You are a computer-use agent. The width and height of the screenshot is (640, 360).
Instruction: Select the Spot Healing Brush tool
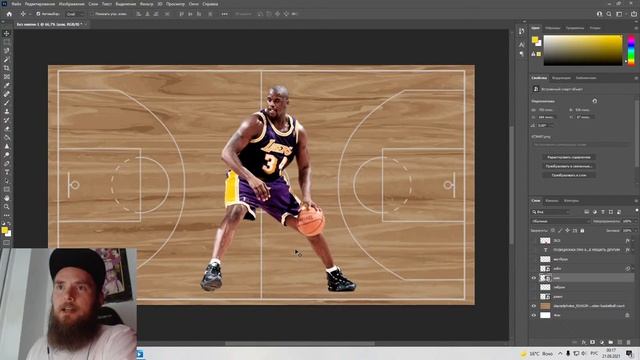pyautogui.click(x=7, y=94)
